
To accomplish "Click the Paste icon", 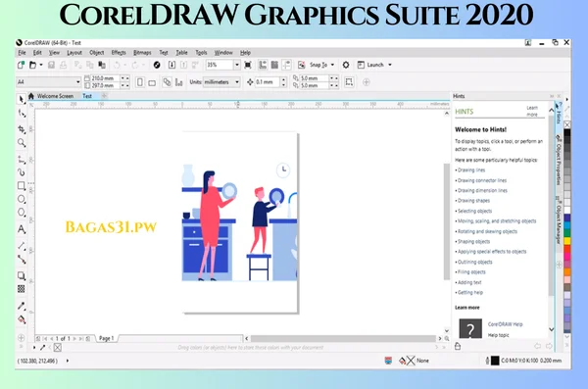I will pos(102,65).
